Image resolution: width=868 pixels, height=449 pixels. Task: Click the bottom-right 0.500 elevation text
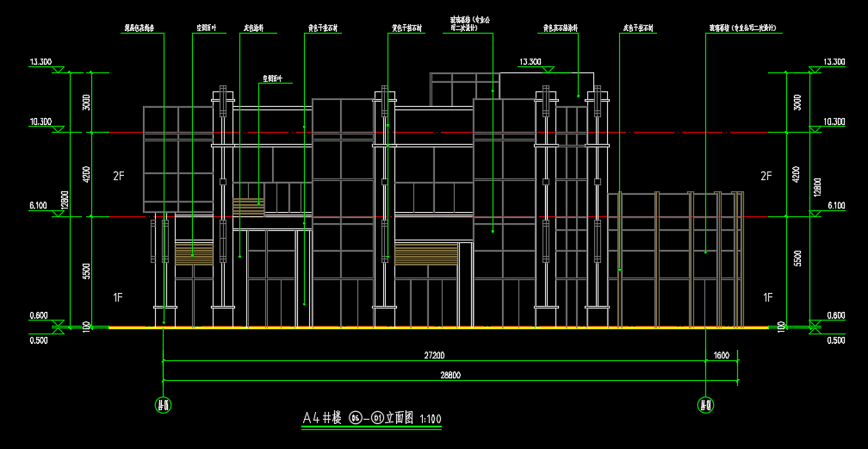835,340
